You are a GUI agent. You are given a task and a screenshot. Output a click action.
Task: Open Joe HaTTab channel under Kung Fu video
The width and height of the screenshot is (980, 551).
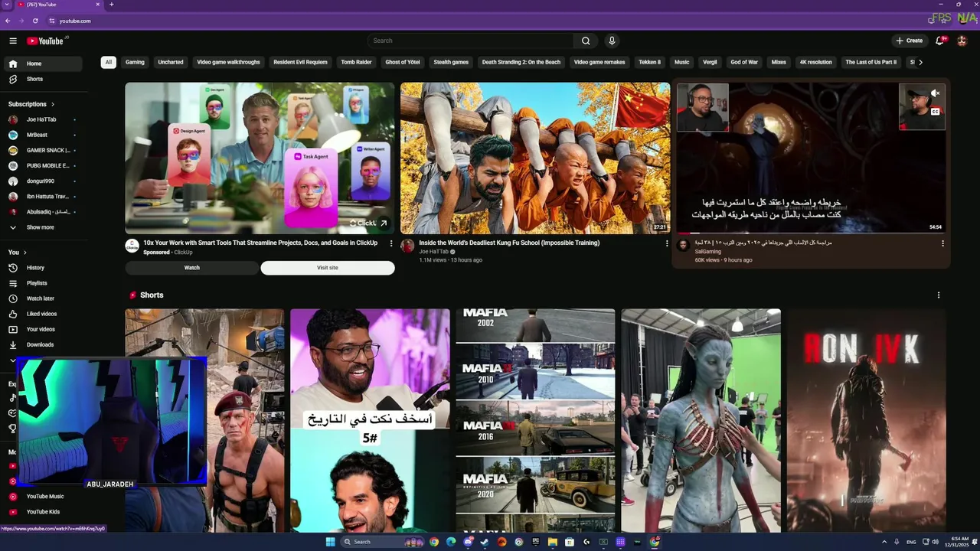[433, 252]
